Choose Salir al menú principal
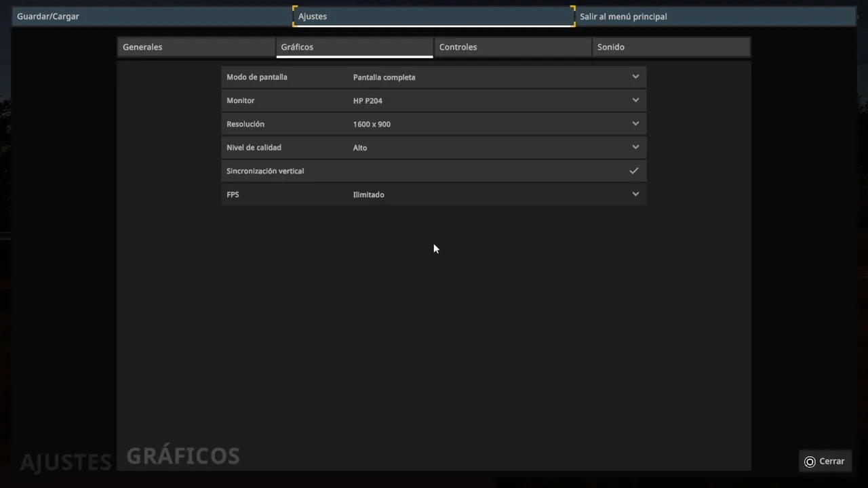 pyautogui.click(x=716, y=16)
